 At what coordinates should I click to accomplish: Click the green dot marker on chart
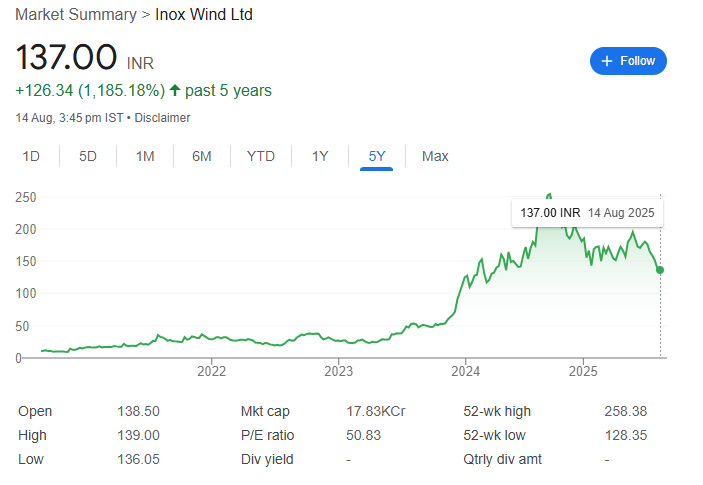tap(660, 270)
